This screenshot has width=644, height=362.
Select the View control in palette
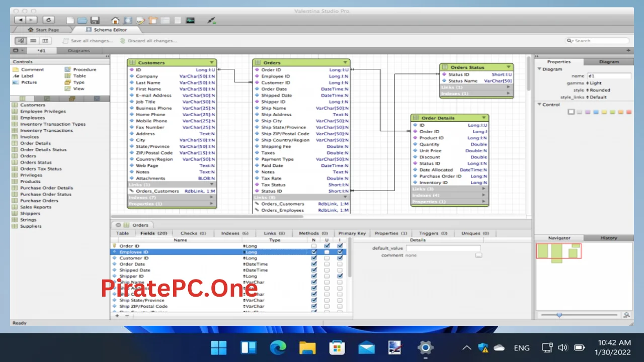[74, 88]
